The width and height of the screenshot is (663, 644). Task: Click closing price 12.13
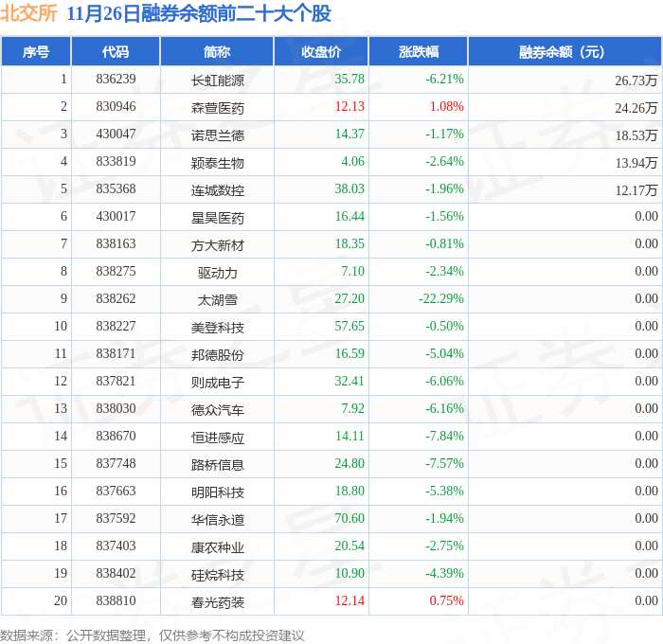pyautogui.click(x=349, y=107)
